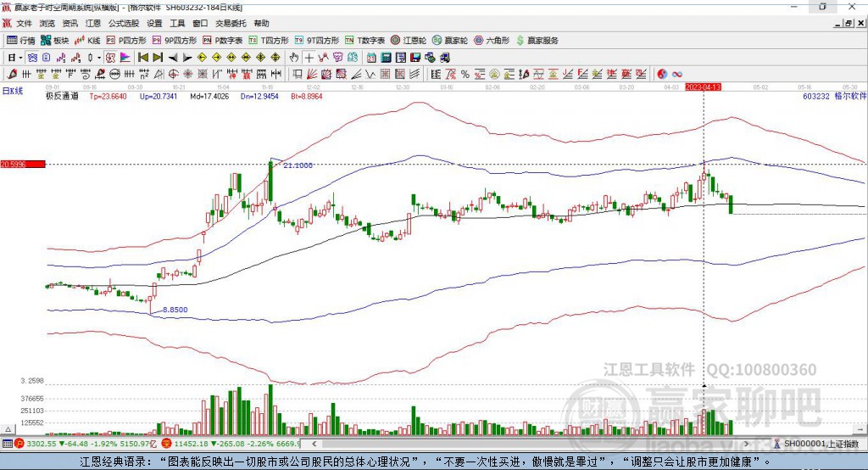Open the P数字表 number table
The image size is (868, 470).
tap(223, 41)
